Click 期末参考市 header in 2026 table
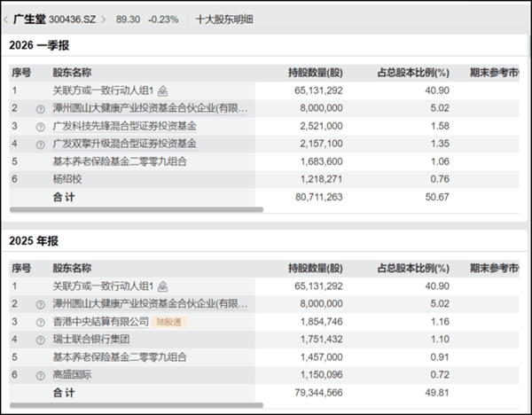 [x=495, y=73]
